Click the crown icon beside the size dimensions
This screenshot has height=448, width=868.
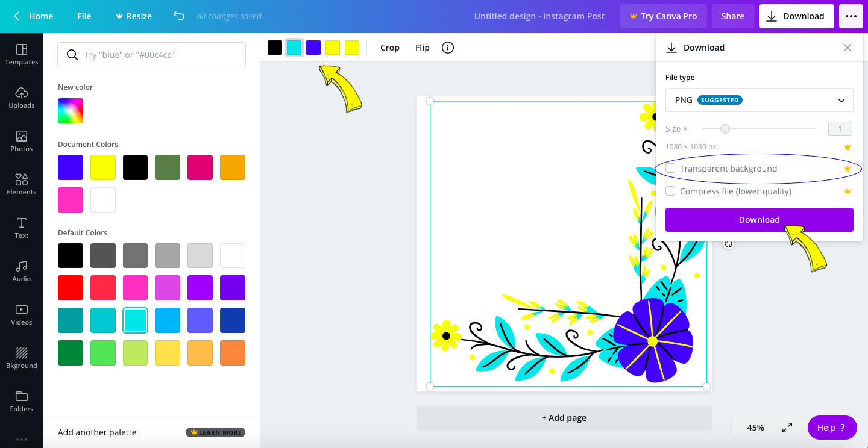coord(848,147)
